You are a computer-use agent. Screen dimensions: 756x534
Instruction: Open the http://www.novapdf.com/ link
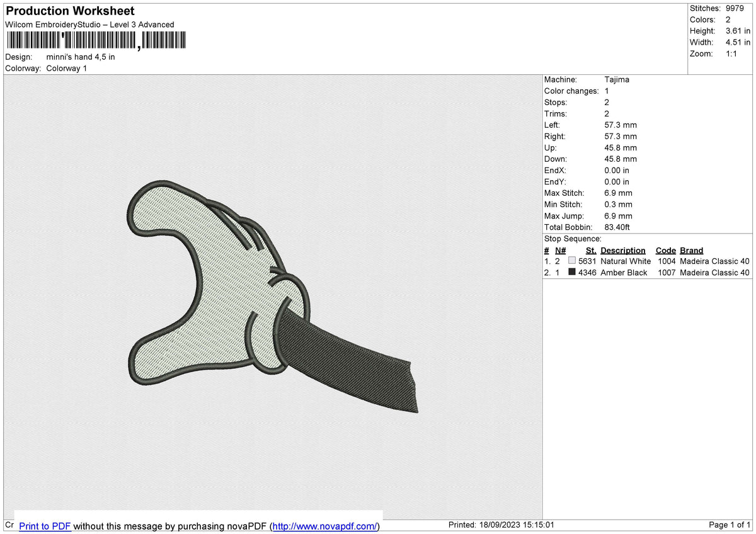pos(324,526)
